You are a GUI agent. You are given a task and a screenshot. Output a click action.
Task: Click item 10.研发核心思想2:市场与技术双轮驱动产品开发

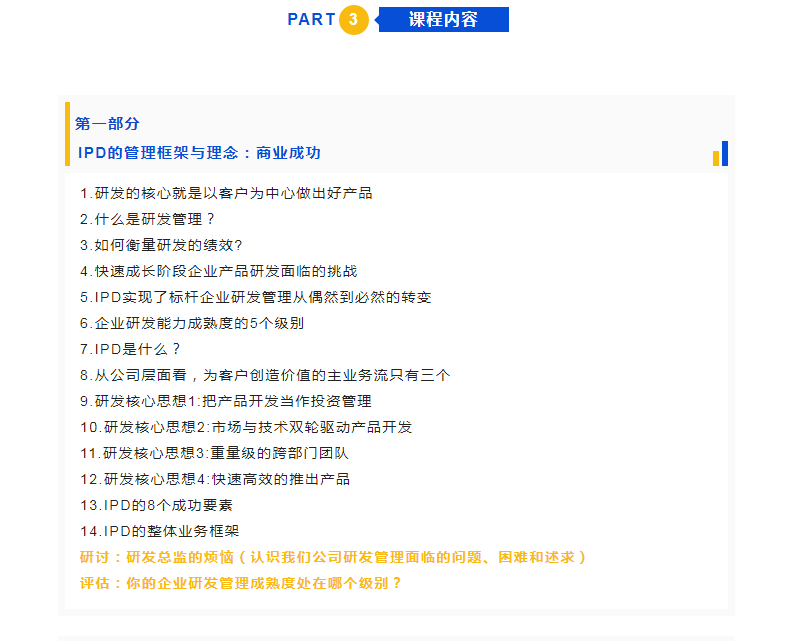tap(246, 428)
